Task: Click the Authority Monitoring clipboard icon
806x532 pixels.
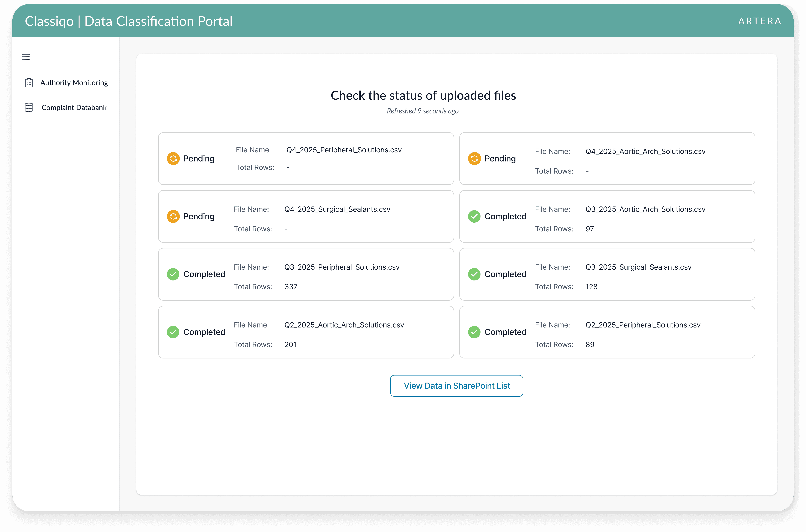Action: pos(29,83)
